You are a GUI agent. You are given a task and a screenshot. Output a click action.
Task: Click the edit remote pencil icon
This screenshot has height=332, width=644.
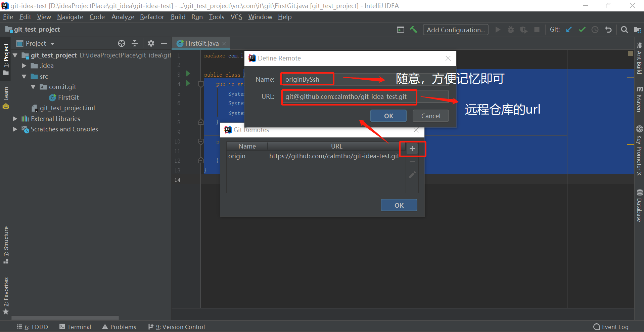point(412,175)
